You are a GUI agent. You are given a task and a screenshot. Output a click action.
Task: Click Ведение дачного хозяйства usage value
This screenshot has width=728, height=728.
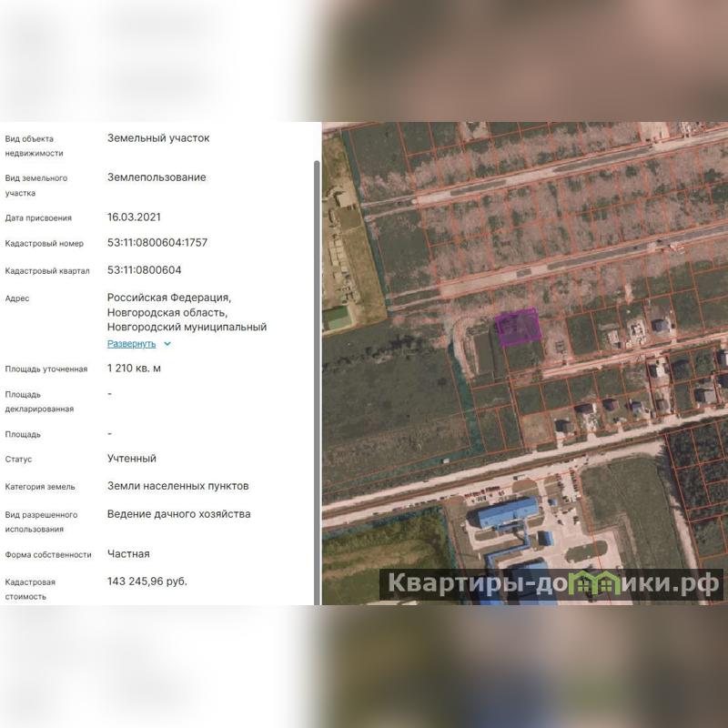(x=178, y=514)
